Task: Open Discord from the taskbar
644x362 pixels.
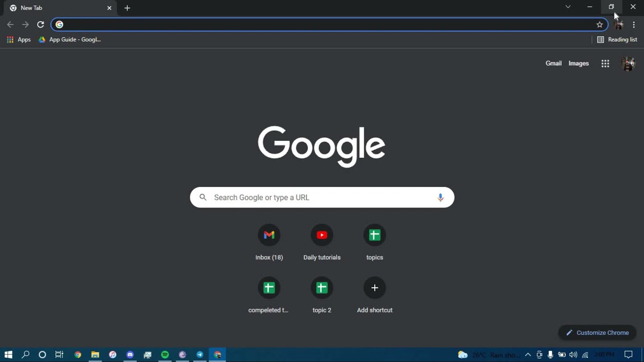Action: coord(130,354)
